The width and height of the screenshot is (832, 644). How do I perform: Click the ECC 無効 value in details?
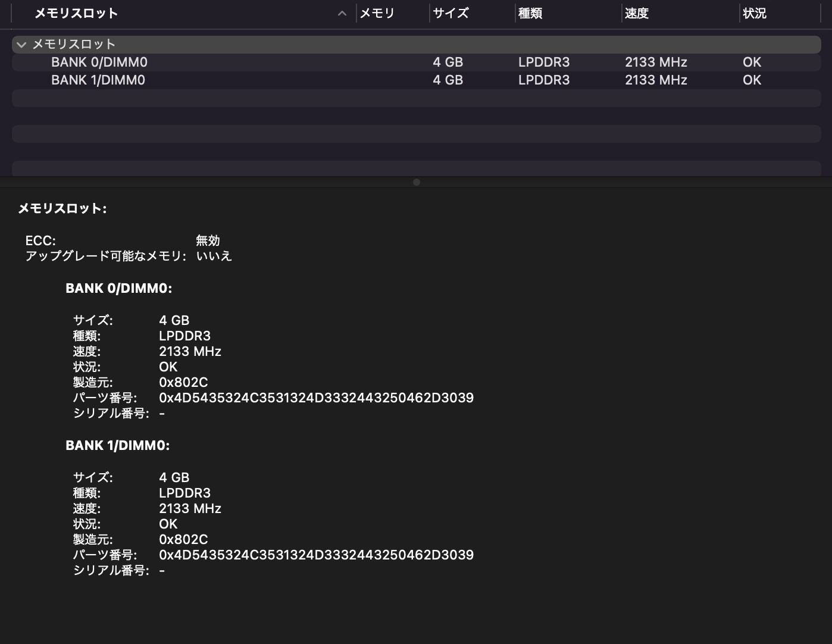[208, 240]
